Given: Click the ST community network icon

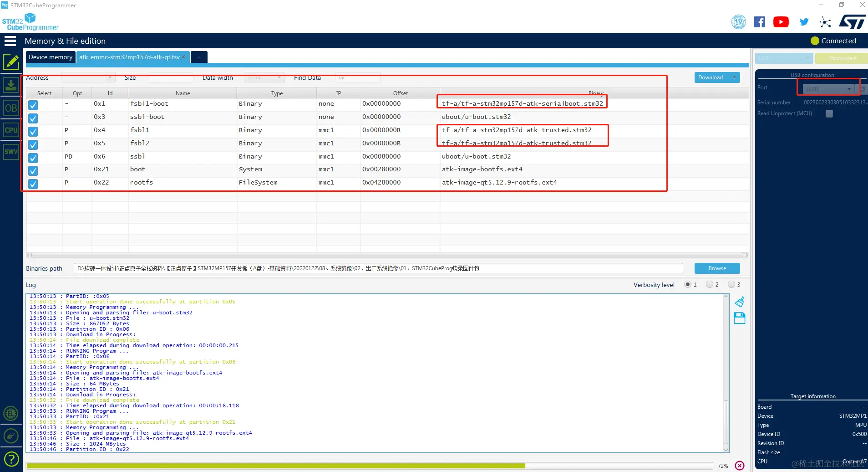Looking at the screenshot, I should click(x=825, y=22).
